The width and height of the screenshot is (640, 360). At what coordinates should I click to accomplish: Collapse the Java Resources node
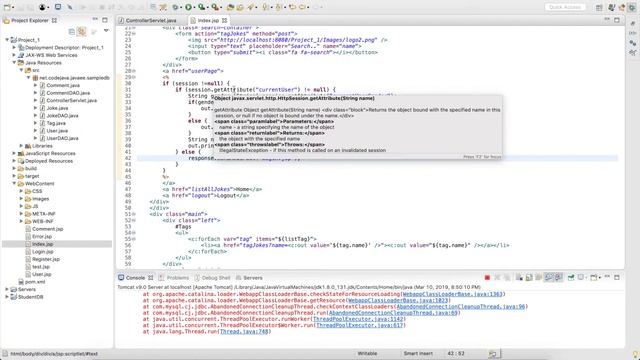coord(14,63)
